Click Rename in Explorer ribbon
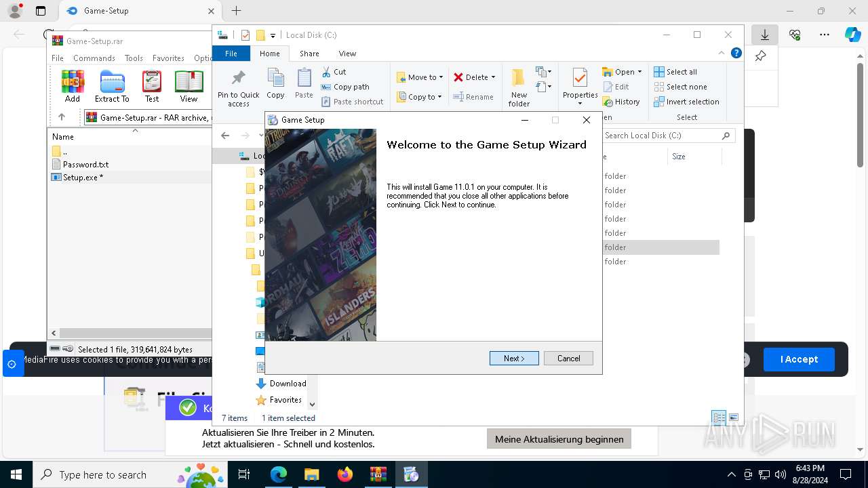The height and width of the screenshot is (488, 868). [473, 97]
